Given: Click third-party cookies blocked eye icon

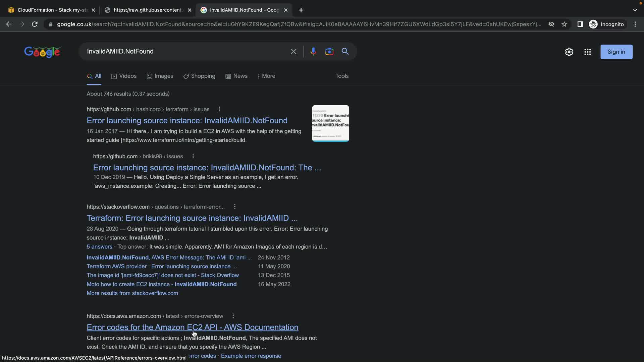Looking at the screenshot, I should click(551, 24).
